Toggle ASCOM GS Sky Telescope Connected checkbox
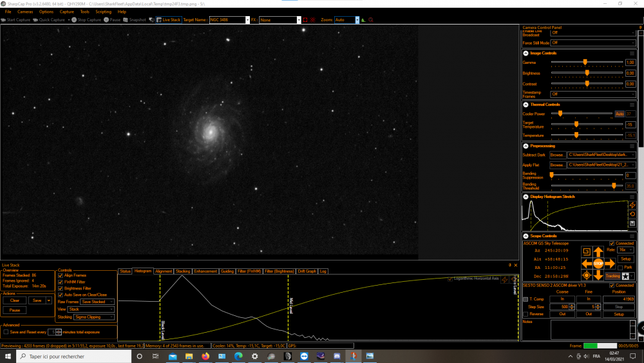This screenshot has width=644, height=363. coord(612,243)
